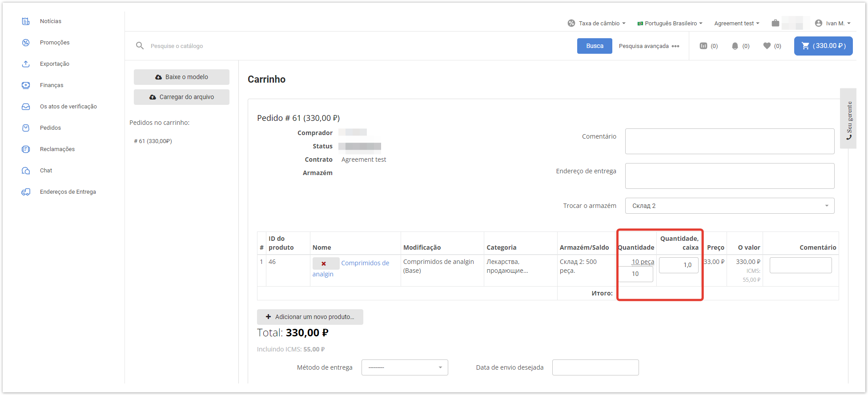
Task: Open the favorites heart icon
Action: tap(767, 46)
